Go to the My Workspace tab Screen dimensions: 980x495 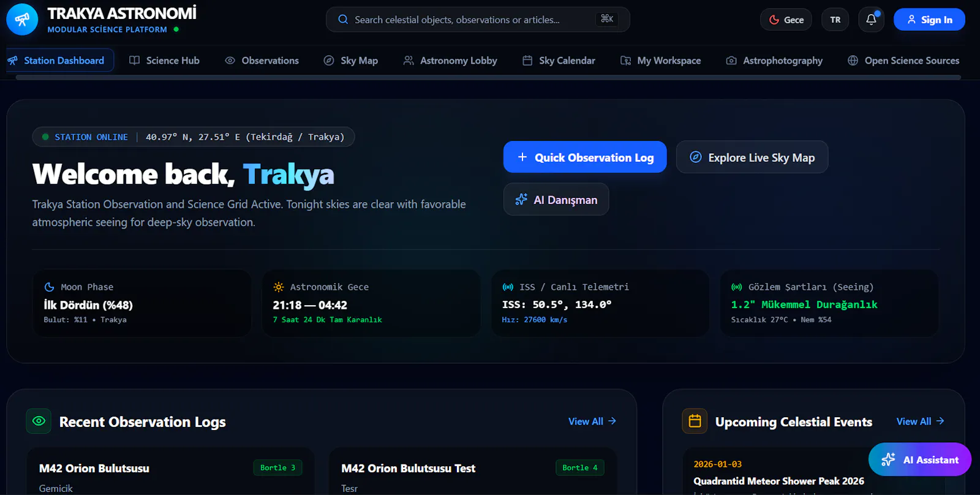[660, 60]
